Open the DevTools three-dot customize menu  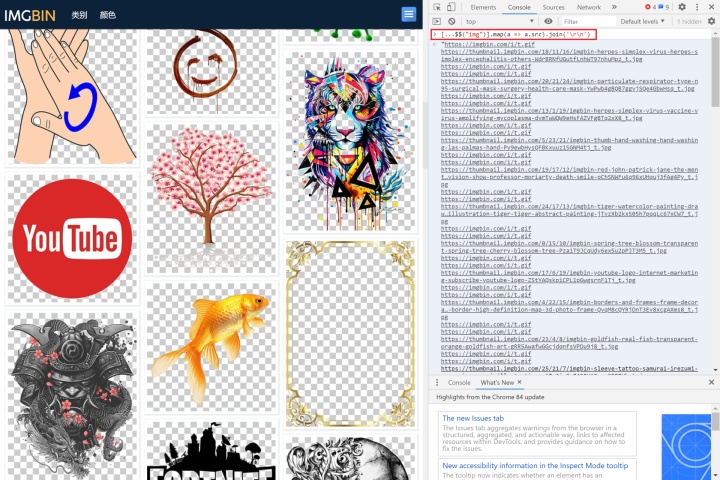click(x=697, y=7)
